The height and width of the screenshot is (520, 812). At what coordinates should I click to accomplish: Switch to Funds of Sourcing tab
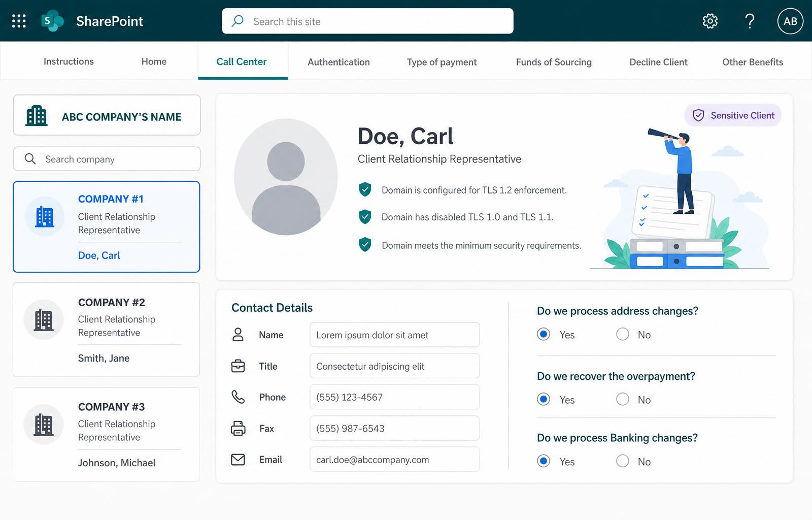[x=554, y=62]
